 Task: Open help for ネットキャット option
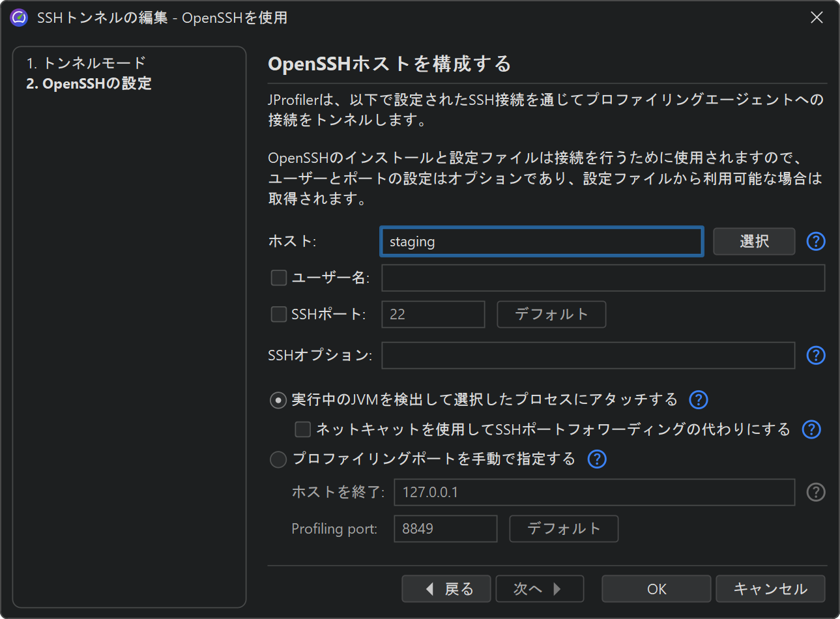pos(811,429)
